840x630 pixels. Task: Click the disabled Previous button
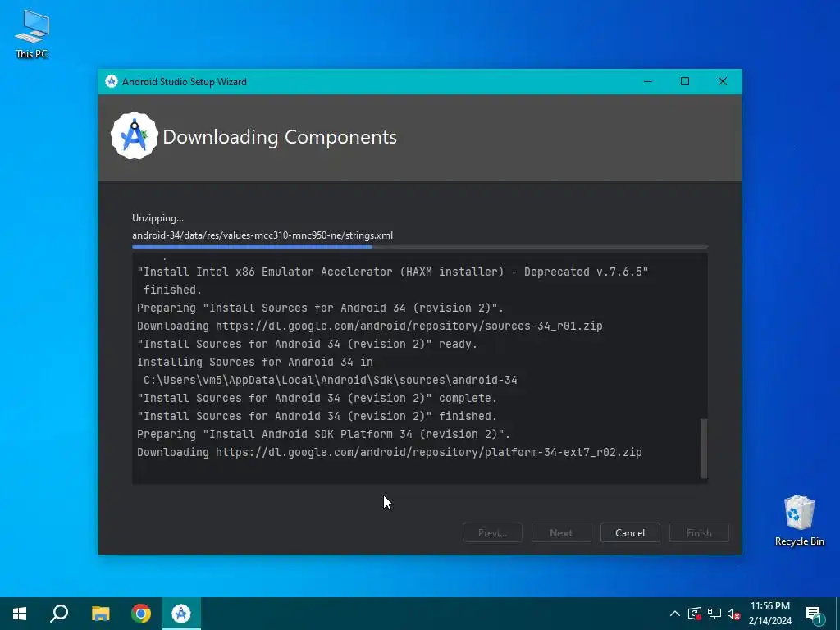tap(492, 533)
